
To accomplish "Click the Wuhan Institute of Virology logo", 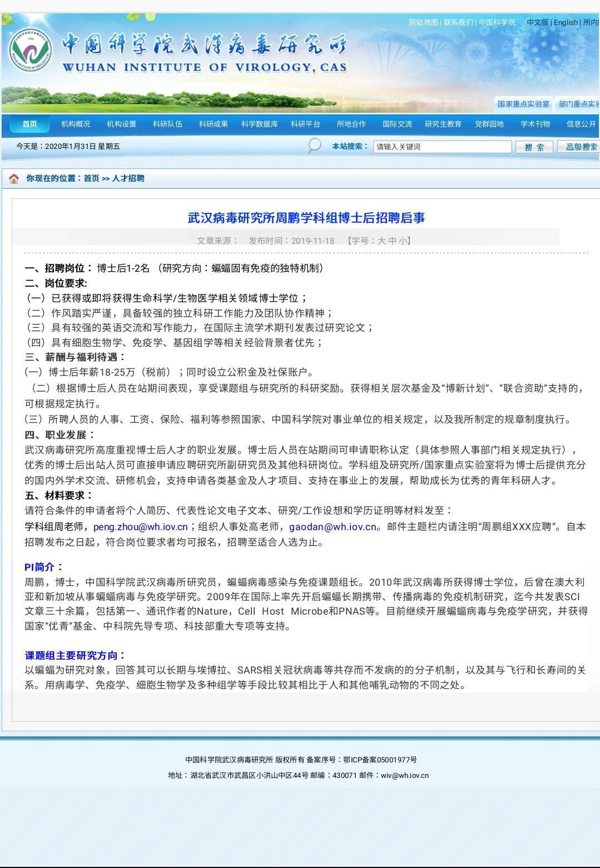I will [31, 52].
